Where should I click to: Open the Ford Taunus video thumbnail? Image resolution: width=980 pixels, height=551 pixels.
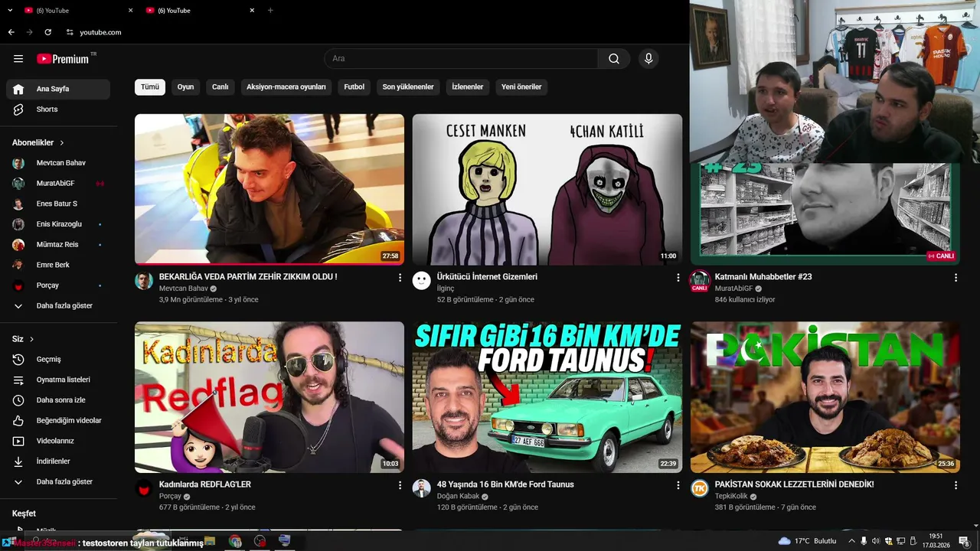pos(547,396)
